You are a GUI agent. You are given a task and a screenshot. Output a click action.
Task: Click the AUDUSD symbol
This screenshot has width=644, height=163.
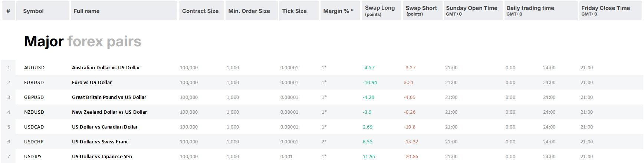point(34,68)
